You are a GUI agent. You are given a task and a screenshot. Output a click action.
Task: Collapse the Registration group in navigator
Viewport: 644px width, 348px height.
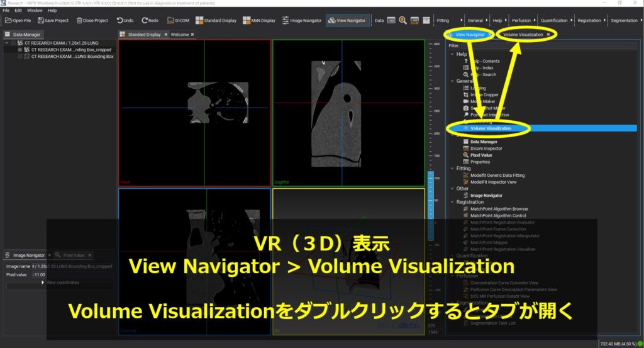click(452, 202)
